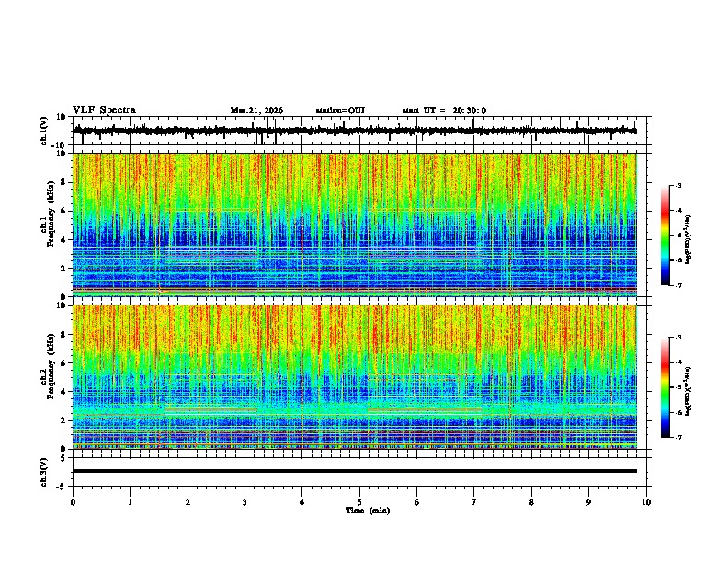Click the "Time (min)" x-axis label

coord(368,511)
